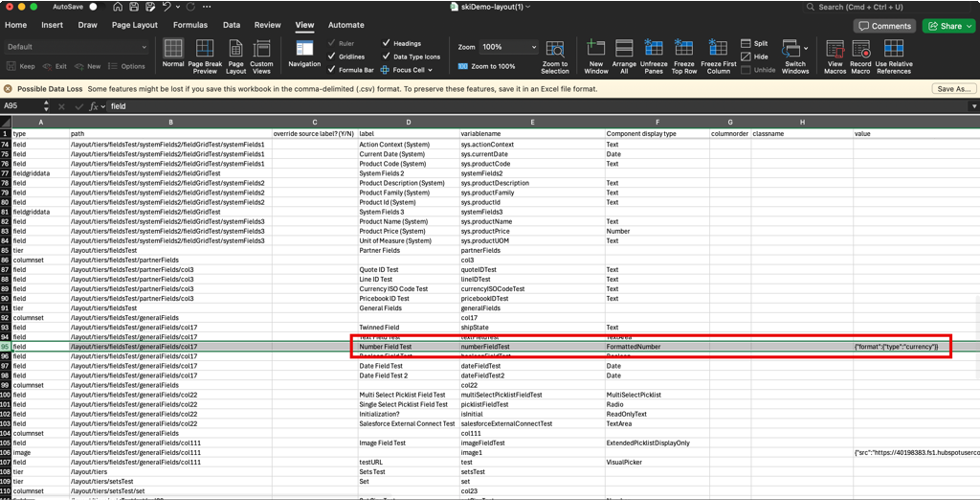Viewport: 980px width, 500px height.
Task: Click the Save As pencil-disk icon
Action: coord(150,7)
